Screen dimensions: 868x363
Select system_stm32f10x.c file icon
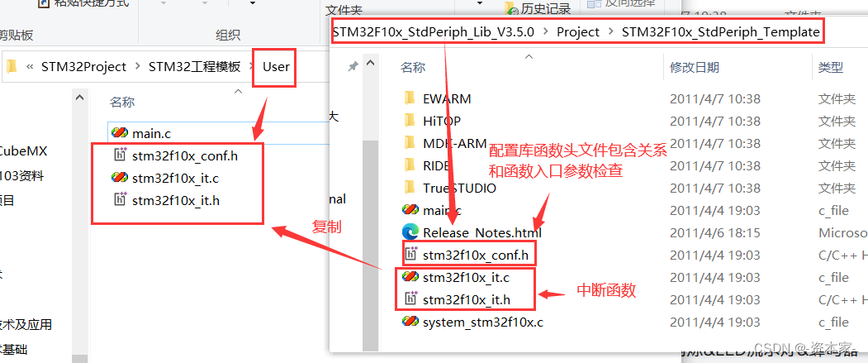(410, 322)
